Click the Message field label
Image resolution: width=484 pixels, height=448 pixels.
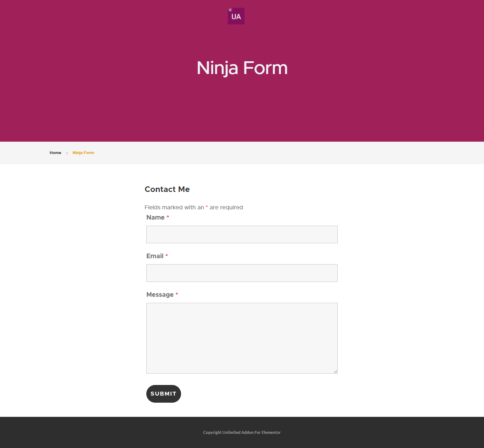160,295
